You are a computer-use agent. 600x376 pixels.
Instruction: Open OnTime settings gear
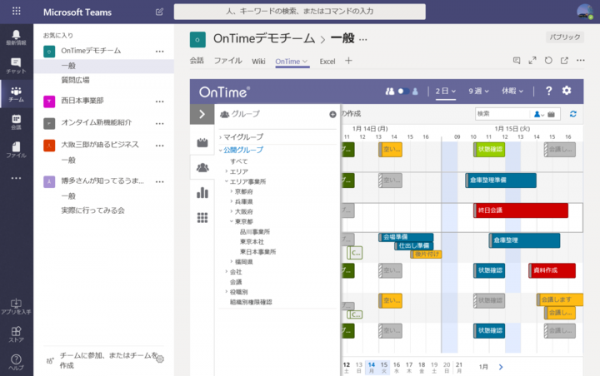point(567,91)
